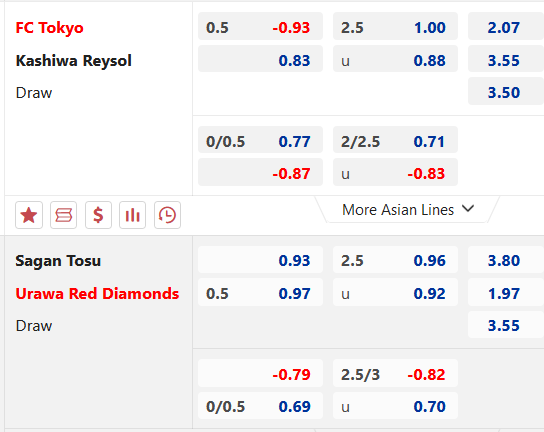Viewport: 544px width, 432px height.
Task: Click the favorite star icon
Action: point(29,215)
